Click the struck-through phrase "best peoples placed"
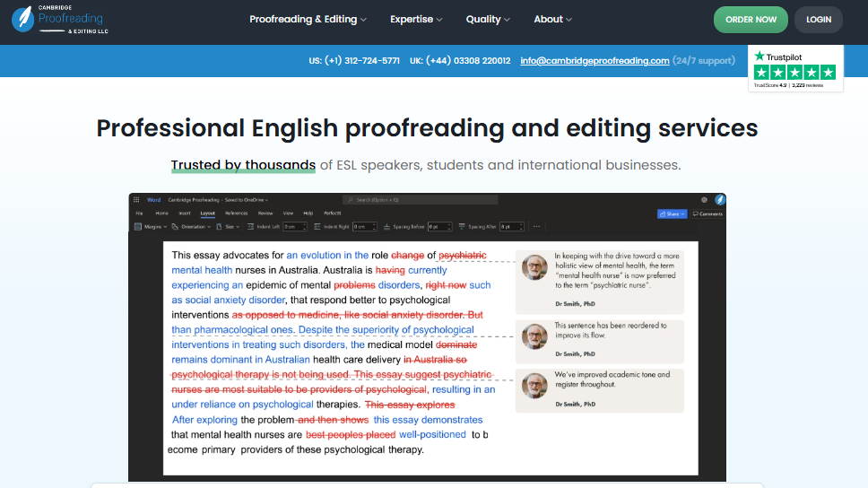The width and height of the screenshot is (868, 488). coord(351,435)
